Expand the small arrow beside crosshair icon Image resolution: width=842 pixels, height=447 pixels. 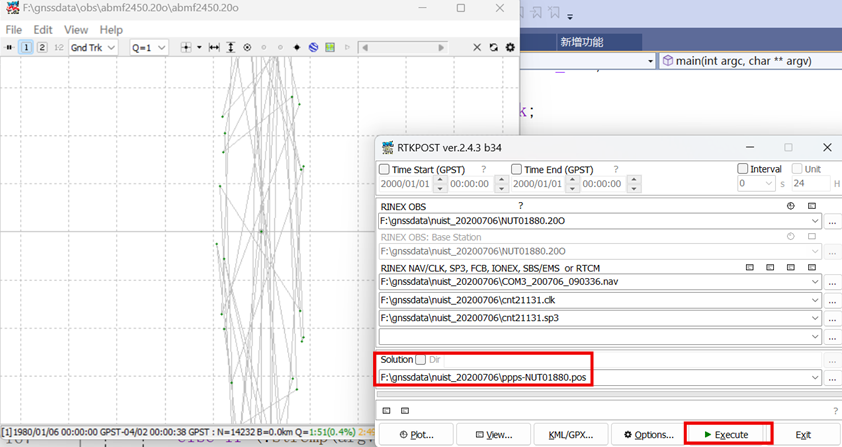[x=199, y=47]
